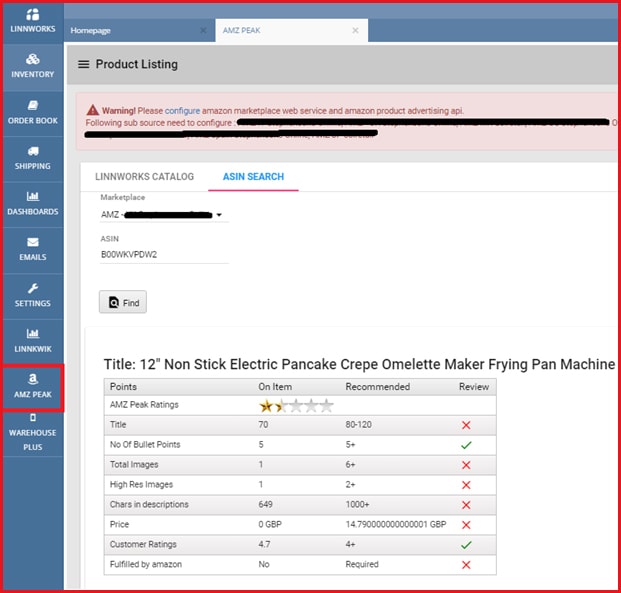The height and width of the screenshot is (593, 621).
Task: Launch the Linnkwik app
Action: (32, 341)
